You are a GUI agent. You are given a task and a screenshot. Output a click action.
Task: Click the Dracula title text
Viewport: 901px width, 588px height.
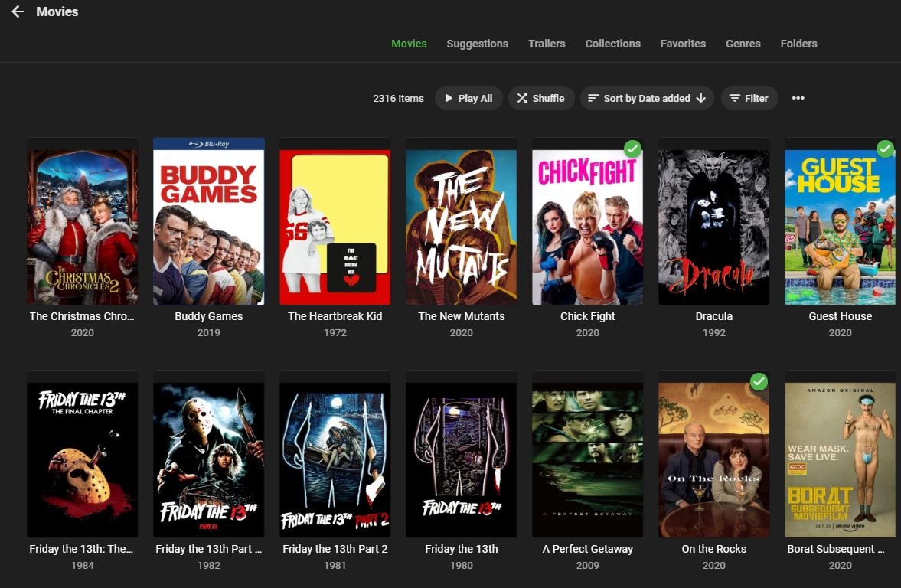tap(713, 316)
